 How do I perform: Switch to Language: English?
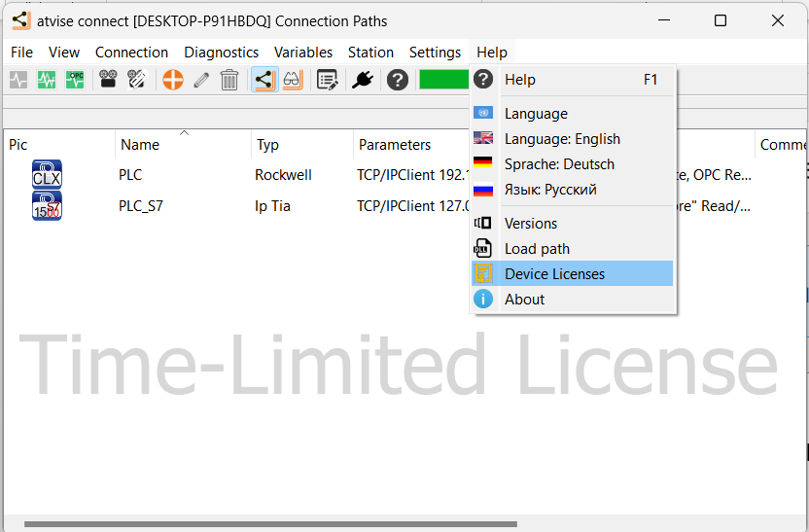click(x=573, y=138)
